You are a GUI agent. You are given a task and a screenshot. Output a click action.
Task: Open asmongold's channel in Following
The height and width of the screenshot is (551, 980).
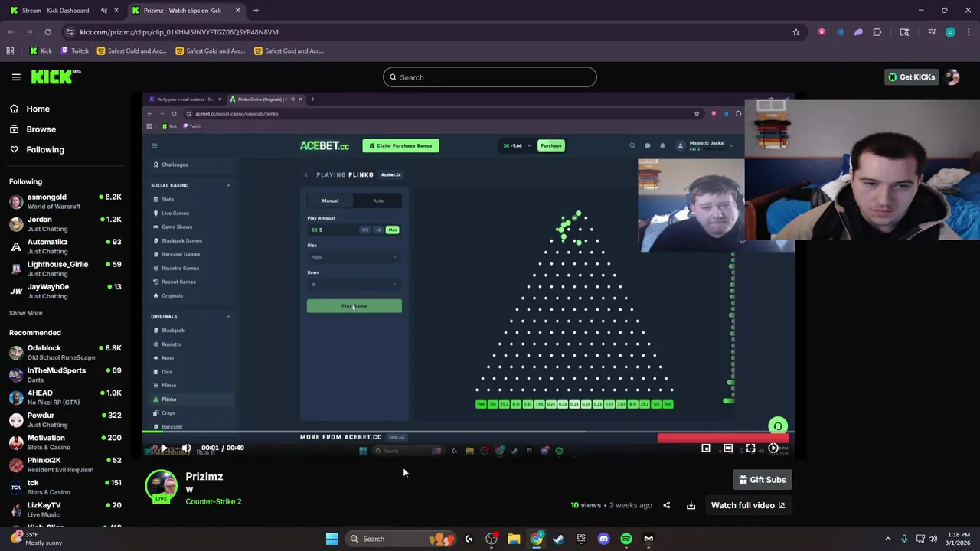pos(64,202)
